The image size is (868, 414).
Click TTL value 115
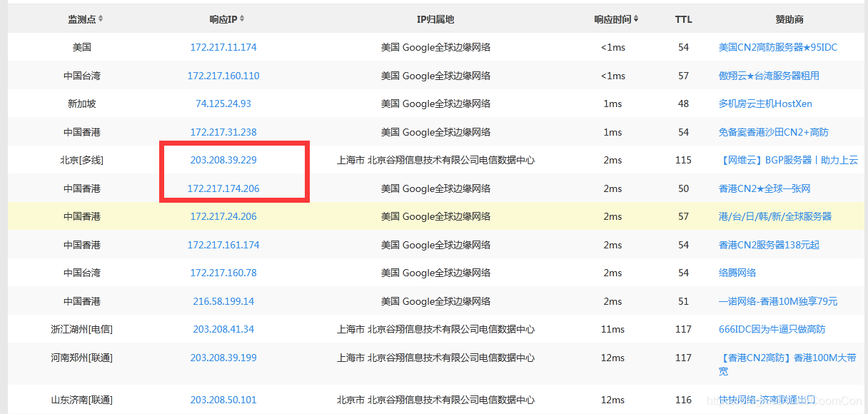pos(683,160)
